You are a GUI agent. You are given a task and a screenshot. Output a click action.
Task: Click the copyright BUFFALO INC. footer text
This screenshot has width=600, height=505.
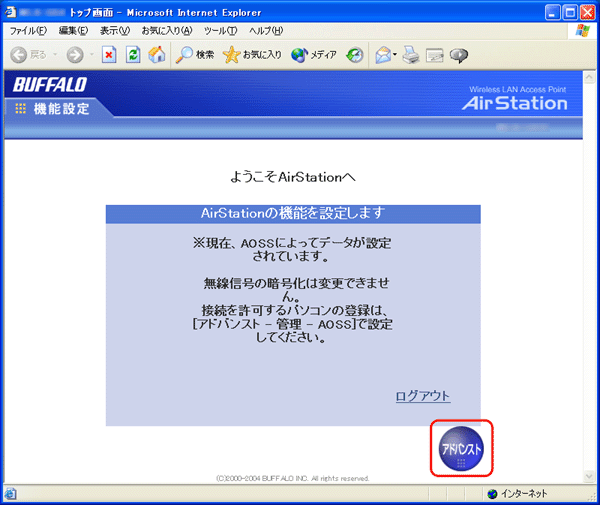293,478
